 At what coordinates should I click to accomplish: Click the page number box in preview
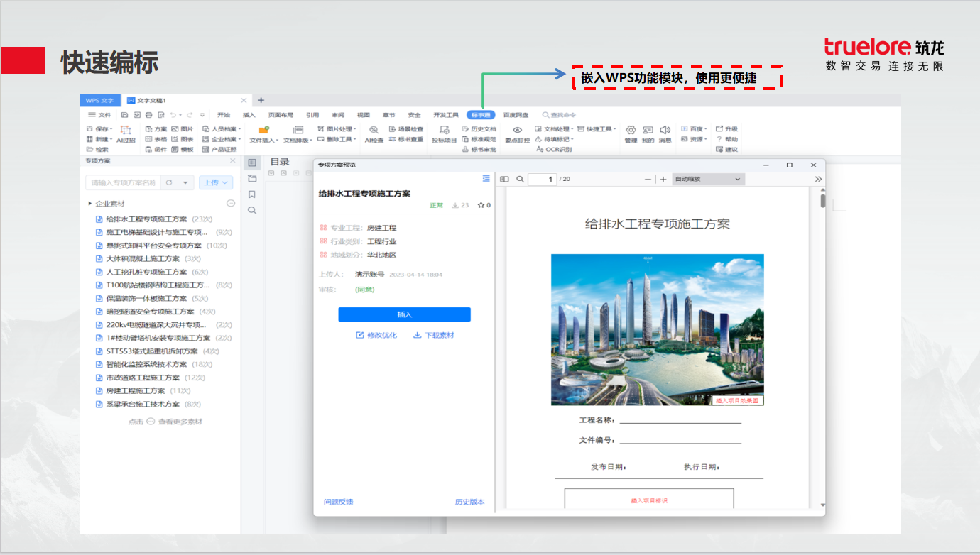tap(543, 180)
